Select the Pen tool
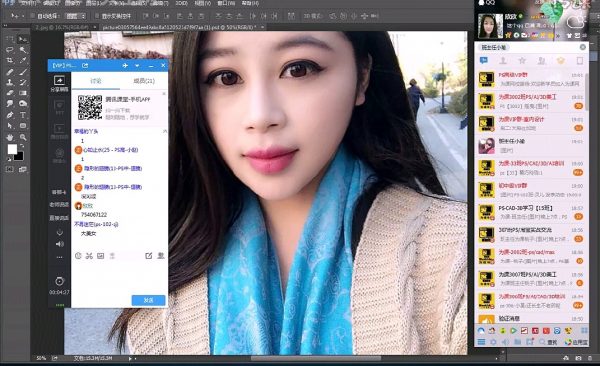The width and height of the screenshot is (600, 366). [x=10, y=115]
